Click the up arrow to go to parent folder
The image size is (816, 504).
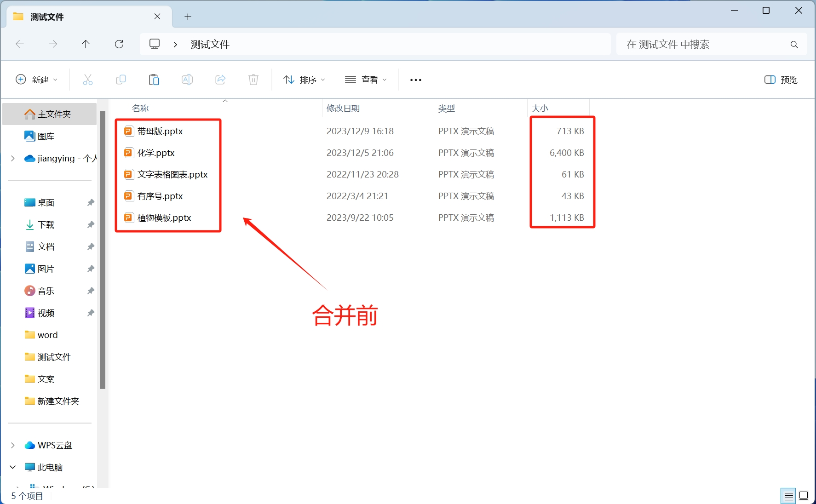click(x=86, y=44)
